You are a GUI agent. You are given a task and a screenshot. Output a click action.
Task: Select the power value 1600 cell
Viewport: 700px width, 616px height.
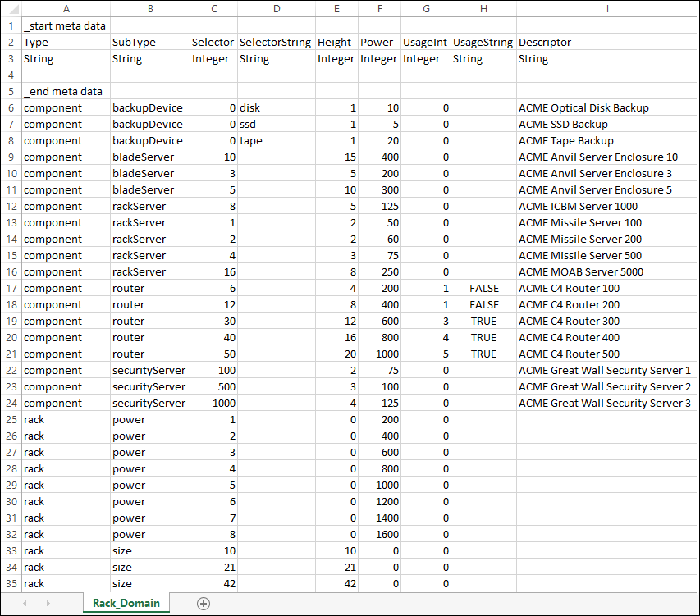(379, 534)
